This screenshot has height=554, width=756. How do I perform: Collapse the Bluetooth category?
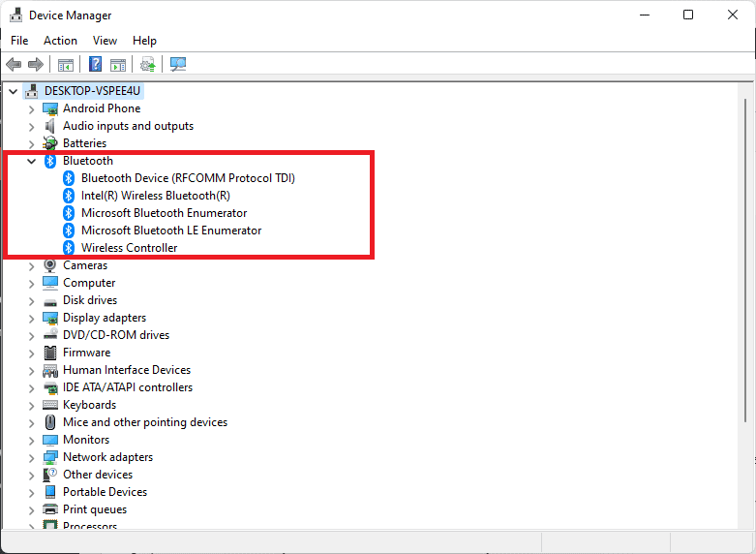pyautogui.click(x=31, y=161)
